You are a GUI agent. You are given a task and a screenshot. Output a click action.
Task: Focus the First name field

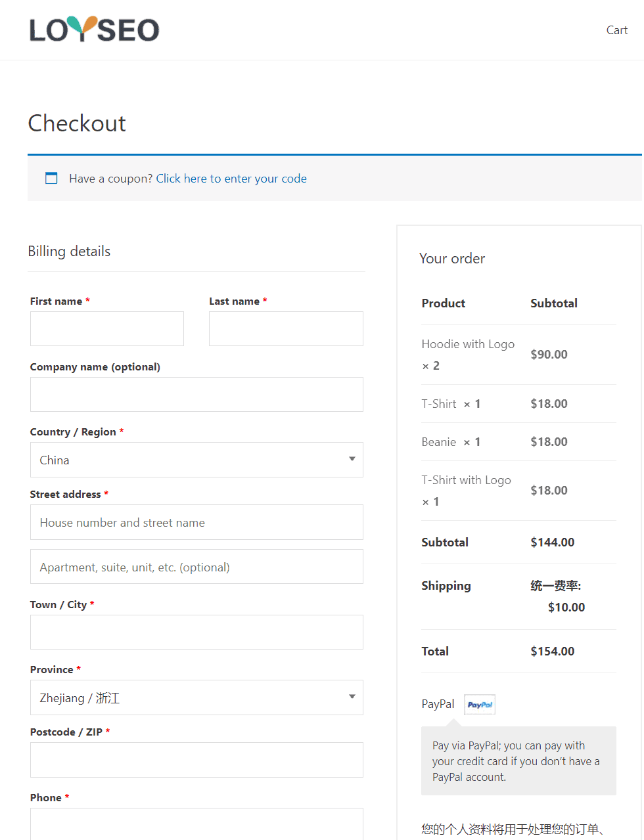pyautogui.click(x=107, y=328)
